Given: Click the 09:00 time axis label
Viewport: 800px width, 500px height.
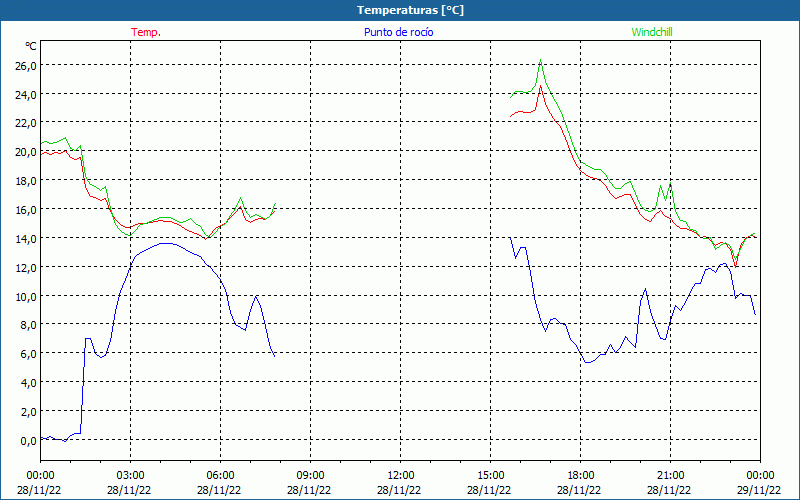Looking at the screenshot, I should [x=310, y=476].
